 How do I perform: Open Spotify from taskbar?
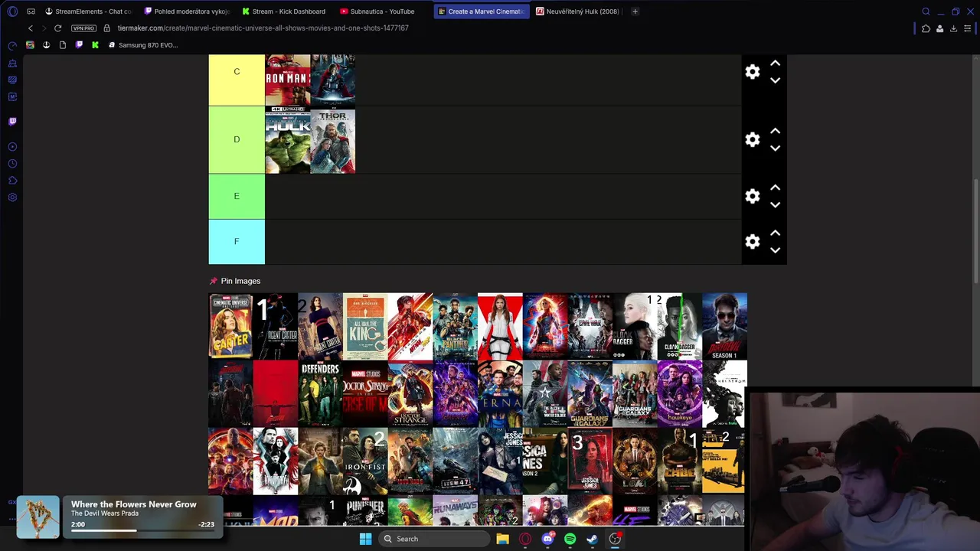tap(570, 539)
